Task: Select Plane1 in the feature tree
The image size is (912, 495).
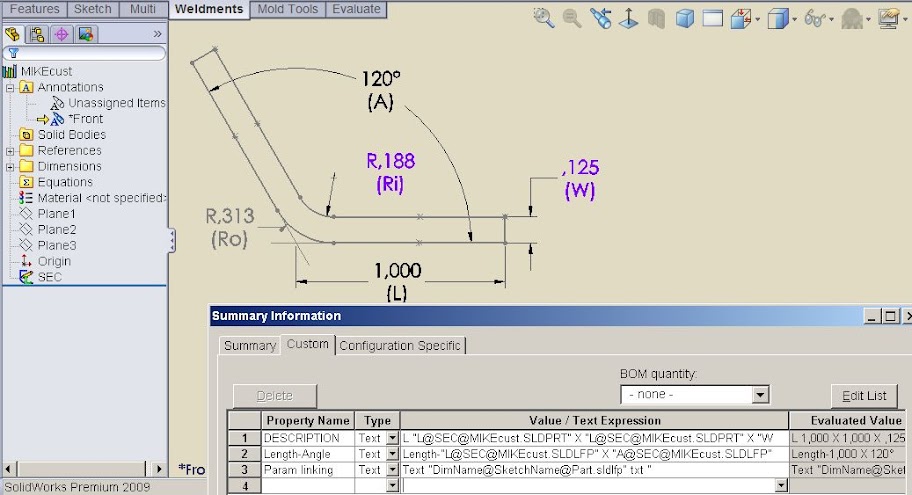Action: 56,213
